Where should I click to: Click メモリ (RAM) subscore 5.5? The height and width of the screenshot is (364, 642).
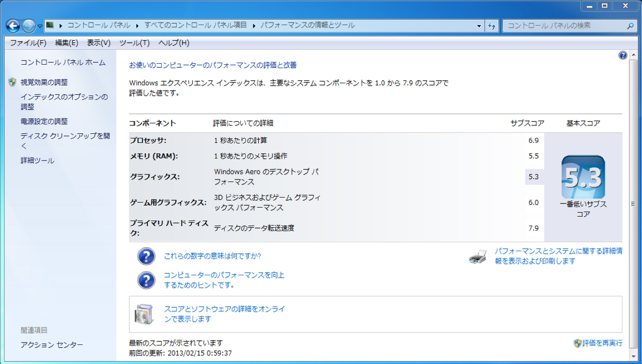533,156
